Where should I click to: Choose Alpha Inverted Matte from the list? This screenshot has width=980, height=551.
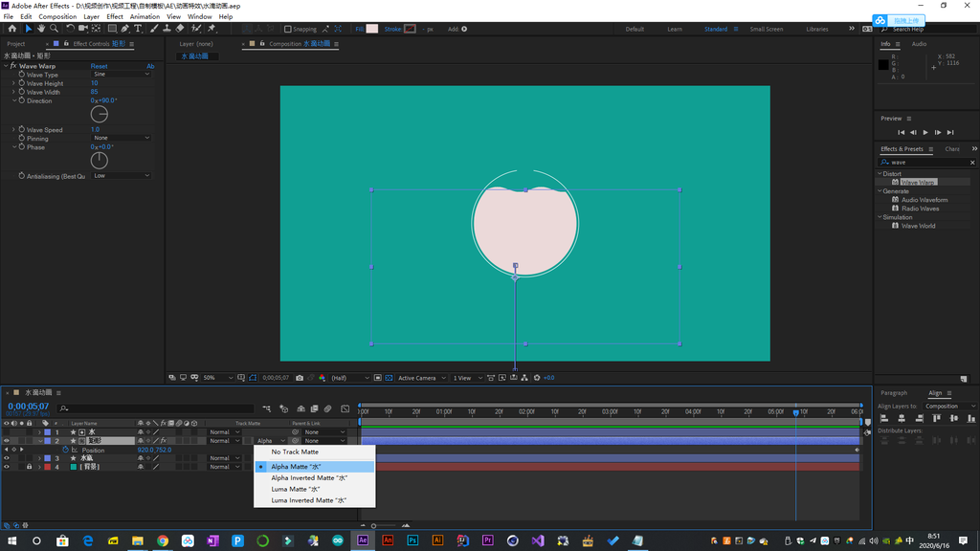click(x=308, y=477)
